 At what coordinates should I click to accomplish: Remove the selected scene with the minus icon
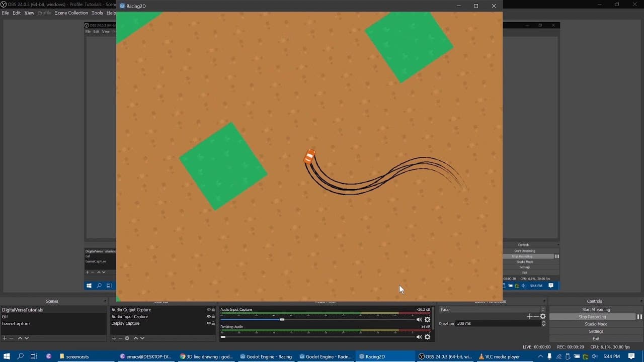[11, 338]
